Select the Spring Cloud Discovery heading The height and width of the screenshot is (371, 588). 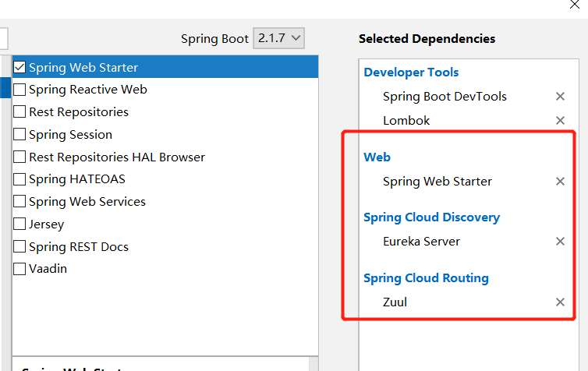[x=431, y=217]
